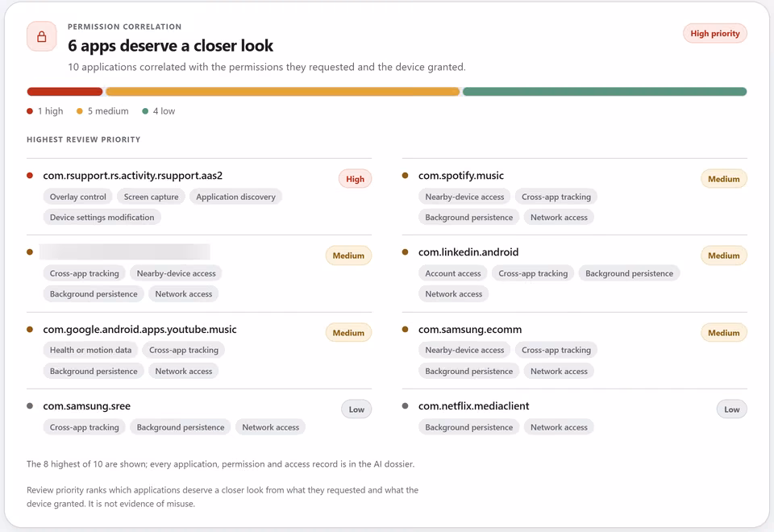The height and width of the screenshot is (532, 774).
Task: Click the bullet beside com.linkedin.android
Action: pos(406,251)
